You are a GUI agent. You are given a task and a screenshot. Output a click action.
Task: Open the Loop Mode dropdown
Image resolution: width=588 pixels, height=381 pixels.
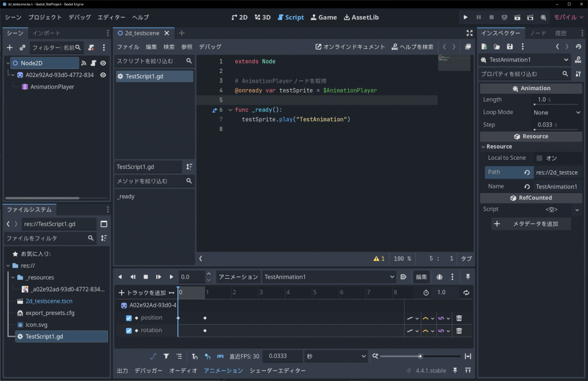point(554,113)
